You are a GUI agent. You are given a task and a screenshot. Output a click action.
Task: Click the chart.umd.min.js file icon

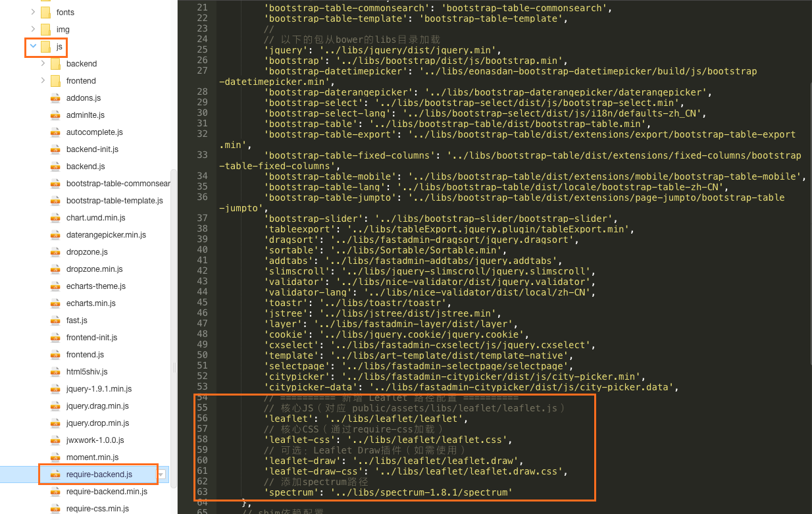click(55, 217)
